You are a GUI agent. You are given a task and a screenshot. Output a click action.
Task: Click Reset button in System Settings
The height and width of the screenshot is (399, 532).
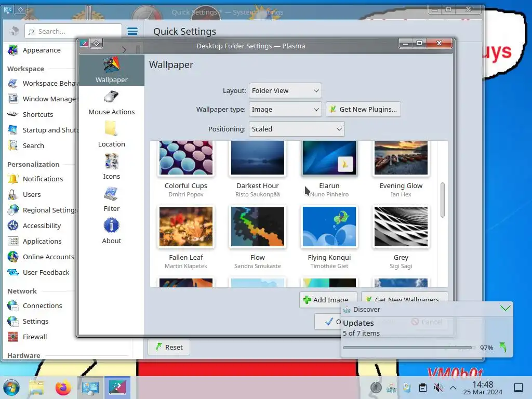169,347
